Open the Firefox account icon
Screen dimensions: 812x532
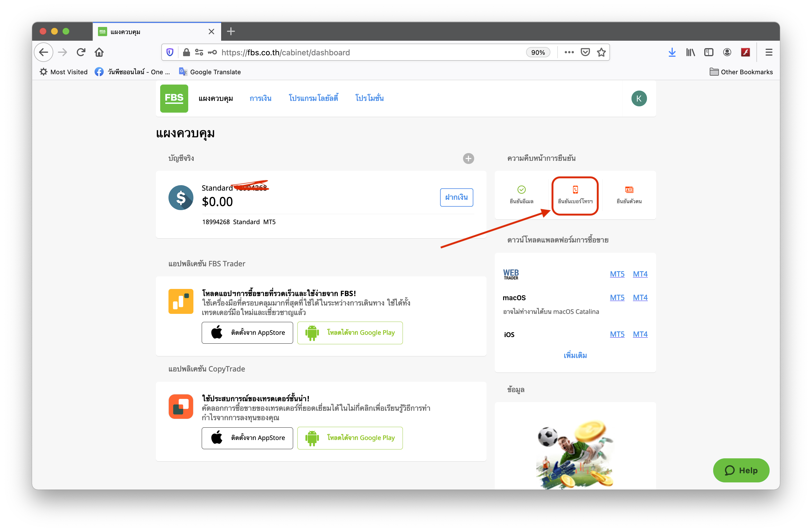[x=727, y=52]
